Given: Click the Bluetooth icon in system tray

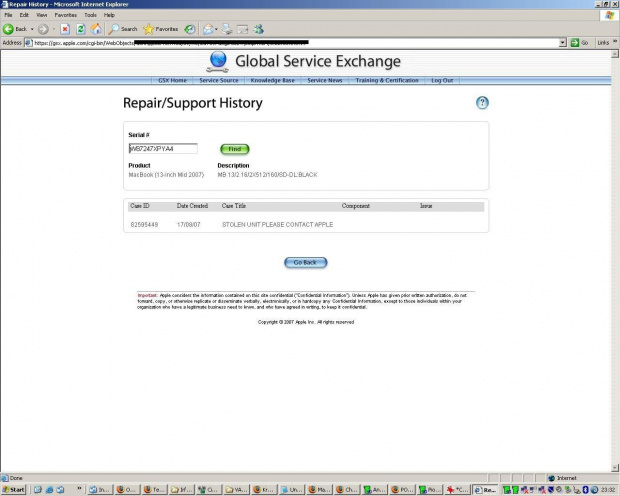Looking at the screenshot, I should coord(586,490).
